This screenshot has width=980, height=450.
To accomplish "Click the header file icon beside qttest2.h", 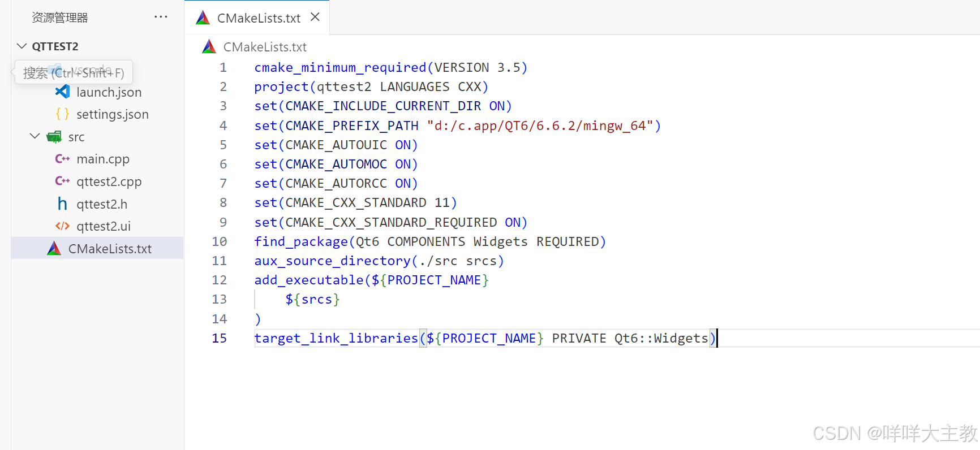I will click(x=62, y=204).
